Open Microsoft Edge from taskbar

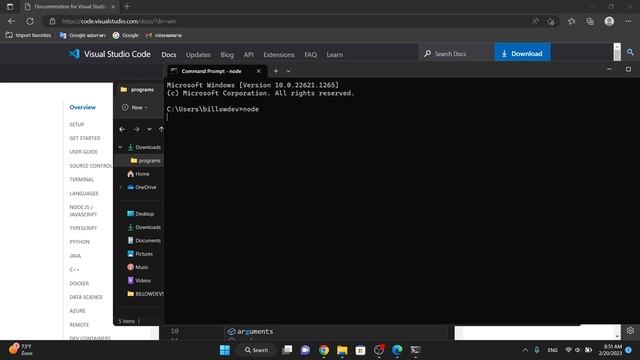[397, 350]
